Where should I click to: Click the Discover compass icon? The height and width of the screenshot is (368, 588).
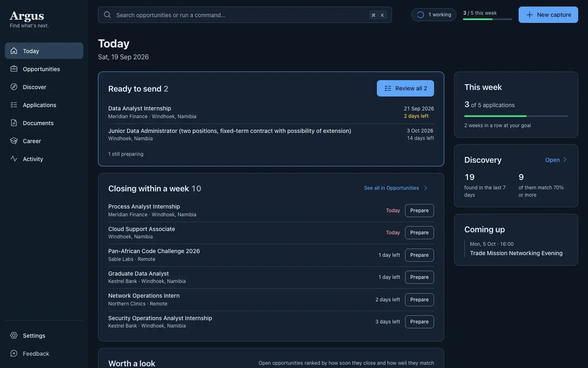14,87
